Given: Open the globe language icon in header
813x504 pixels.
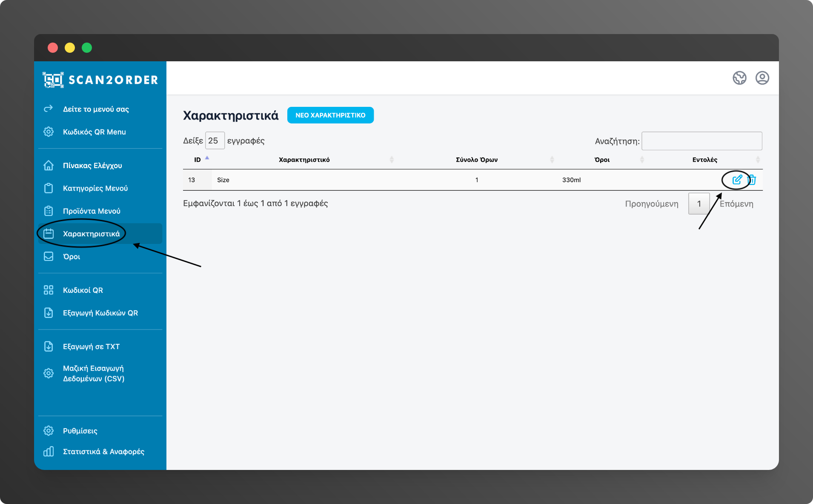Looking at the screenshot, I should [x=739, y=78].
